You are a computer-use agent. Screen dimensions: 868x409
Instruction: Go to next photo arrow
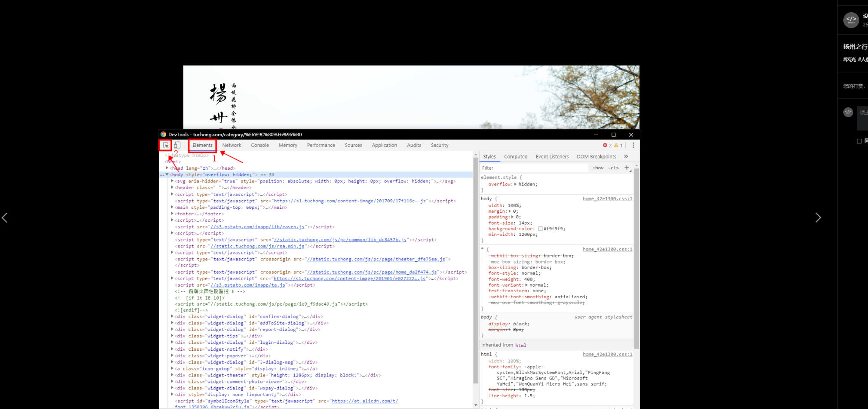pos(818,218)
